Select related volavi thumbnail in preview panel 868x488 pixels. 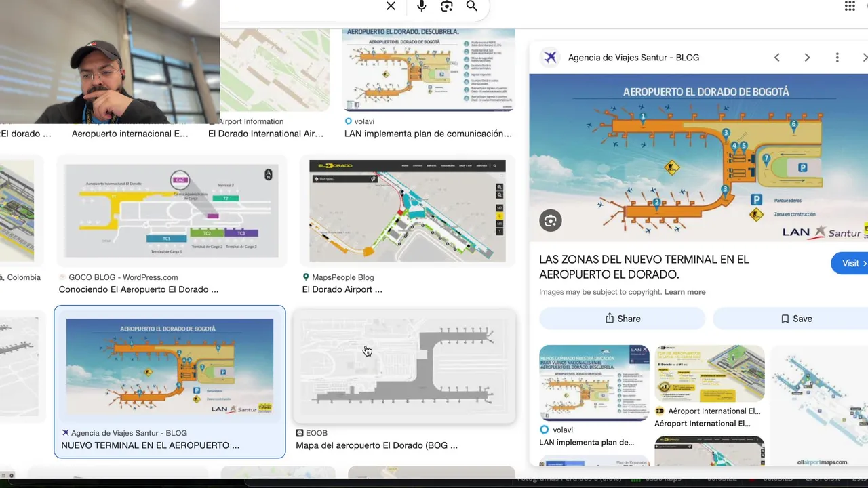594,383
